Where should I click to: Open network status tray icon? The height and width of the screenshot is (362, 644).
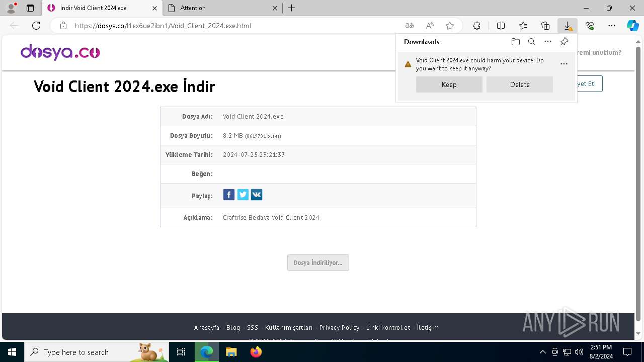point(567,352)
